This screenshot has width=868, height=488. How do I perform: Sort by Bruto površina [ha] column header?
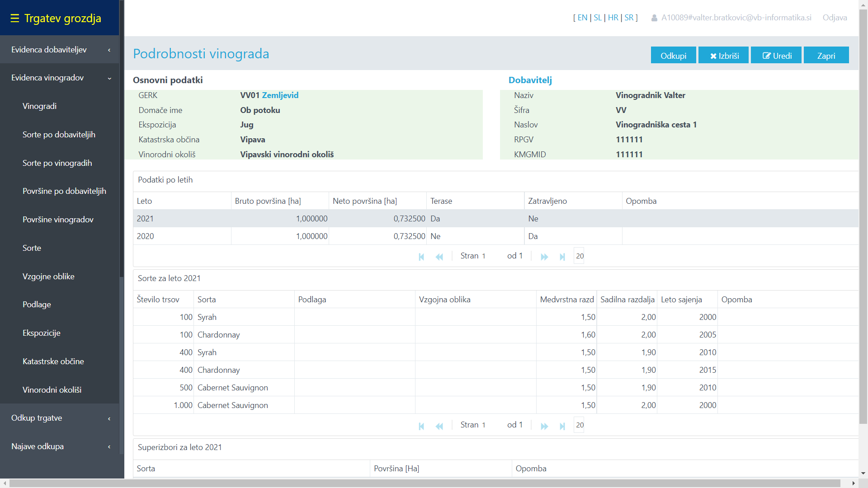pyautogui.click(x=280, y=201)
